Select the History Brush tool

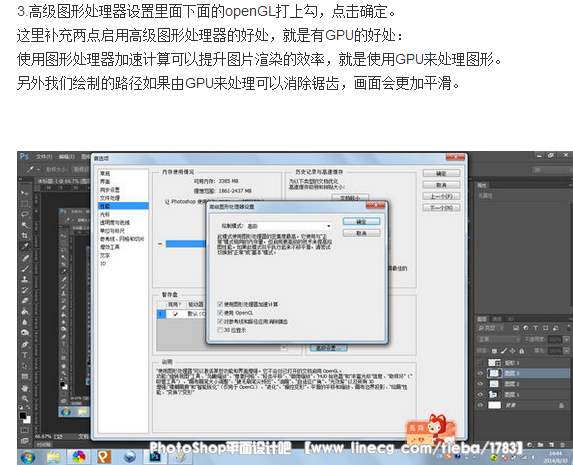pyautogui.click(x=24, y=290)
